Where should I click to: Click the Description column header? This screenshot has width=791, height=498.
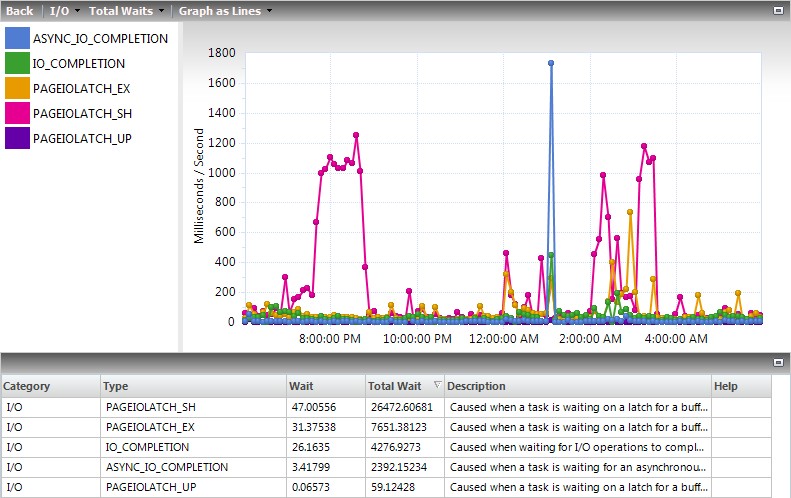click(x=577, y=386)
